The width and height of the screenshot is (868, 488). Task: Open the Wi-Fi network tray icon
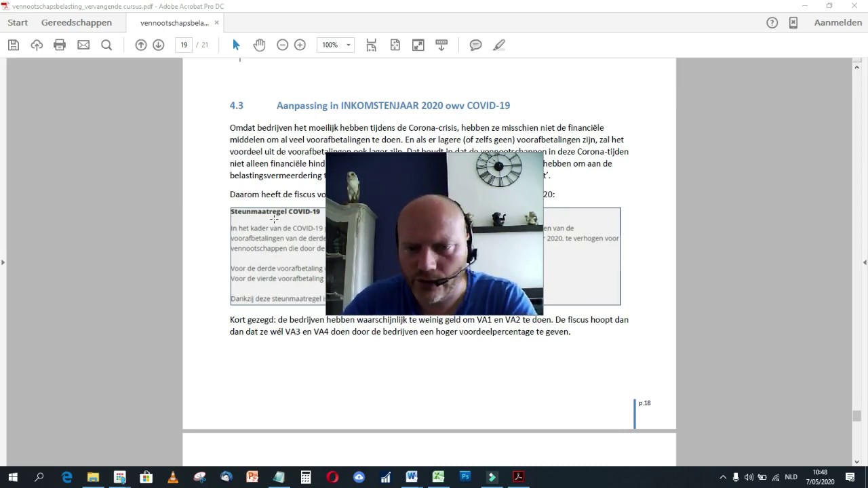point(776,477)
